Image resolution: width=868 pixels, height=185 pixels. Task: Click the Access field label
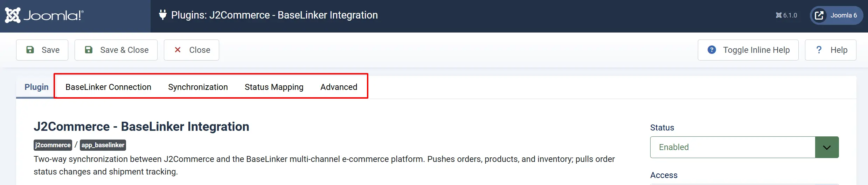(x=664, y=175)
